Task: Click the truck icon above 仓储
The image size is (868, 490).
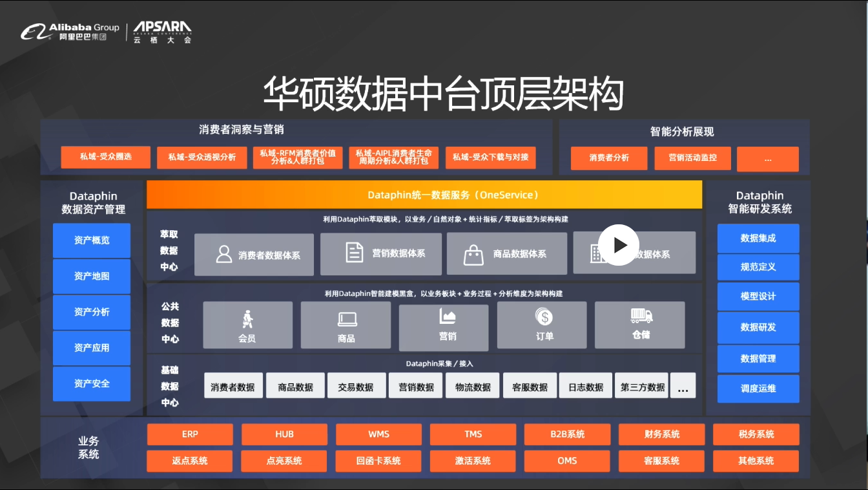Action: [641, 315]
